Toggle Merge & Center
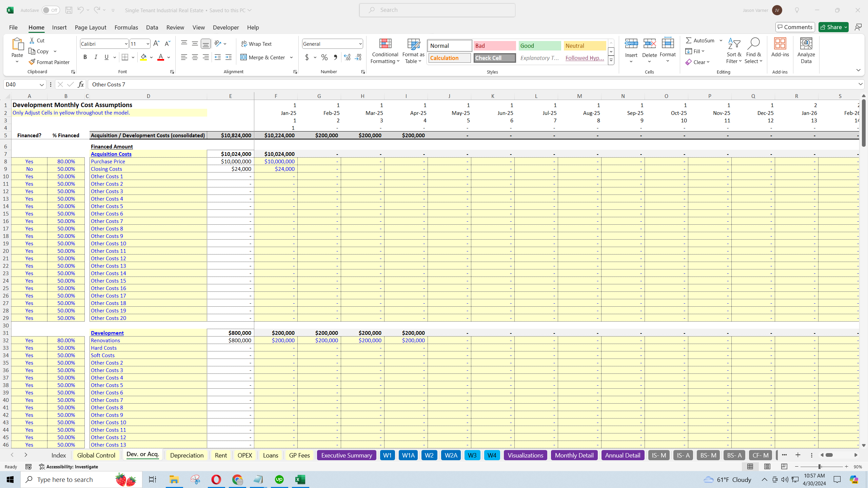Image resolution: width=868 pixels, height=488 pixels. 263,57
